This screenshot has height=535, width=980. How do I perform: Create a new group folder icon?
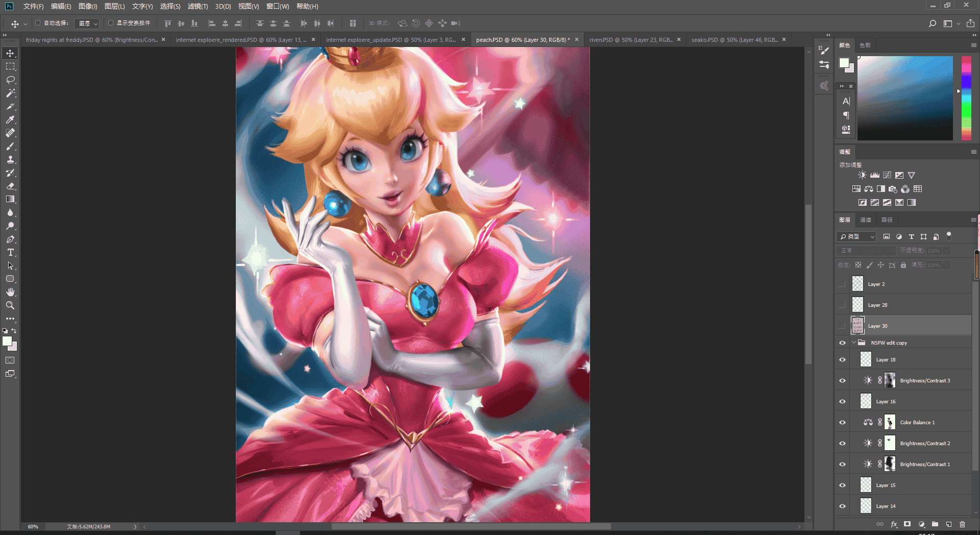point(935,524)
